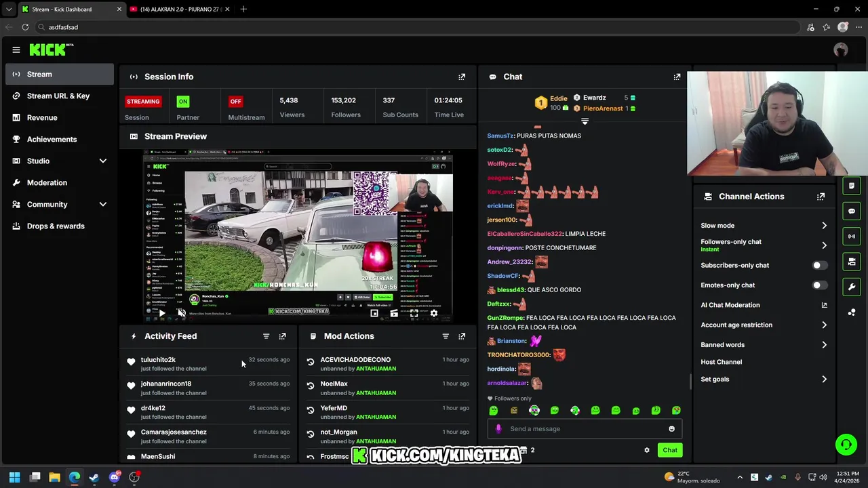Expand Slow mode options
The image size is (868, 488).
coord(824,226)
